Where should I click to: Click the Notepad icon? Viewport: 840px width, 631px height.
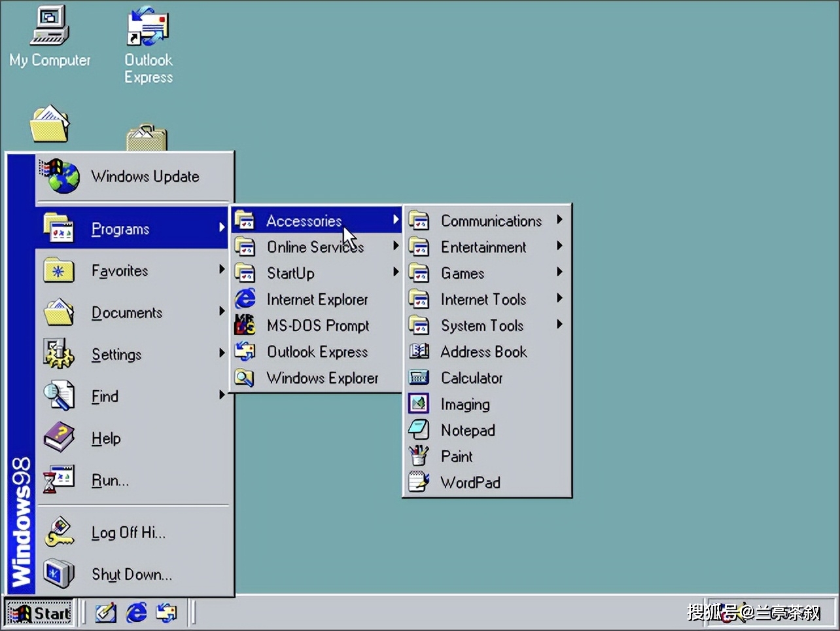[x=419, y=430]
